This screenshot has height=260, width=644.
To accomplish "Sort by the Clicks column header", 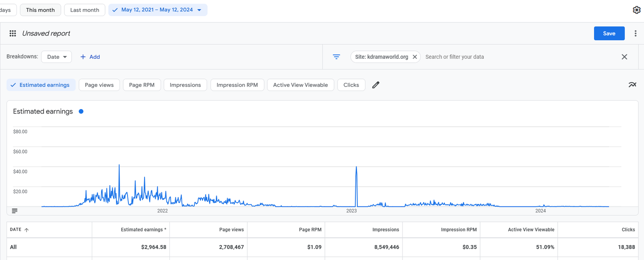I will point(628,230).
